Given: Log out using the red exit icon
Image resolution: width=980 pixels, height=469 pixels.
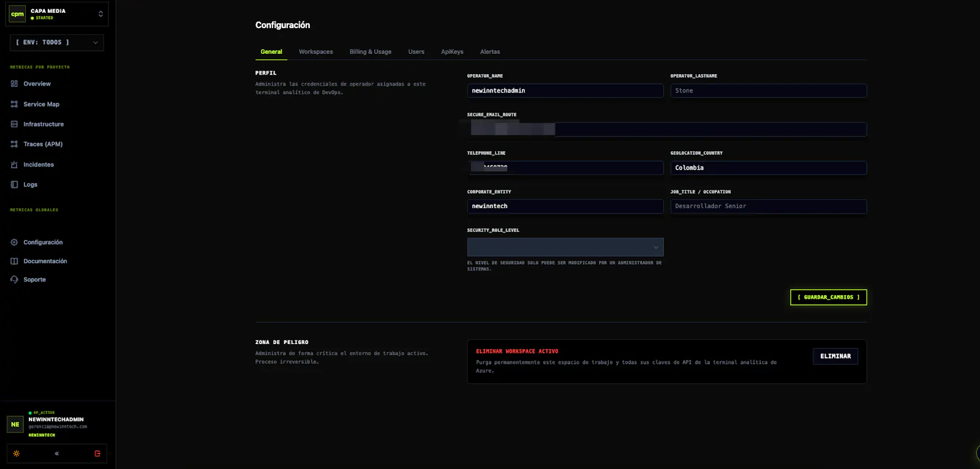Looking at the screenshot, I should pyautogui.click(x=97, y=454).
